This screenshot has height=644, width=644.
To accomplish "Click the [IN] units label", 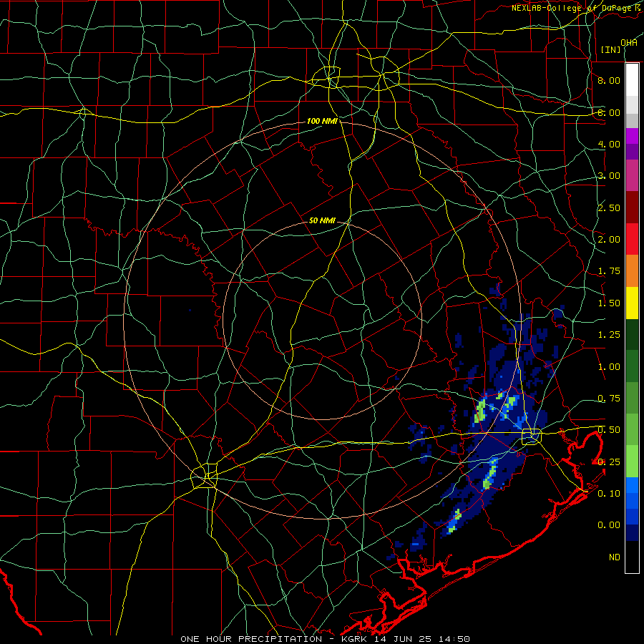I will coord(611,49).
